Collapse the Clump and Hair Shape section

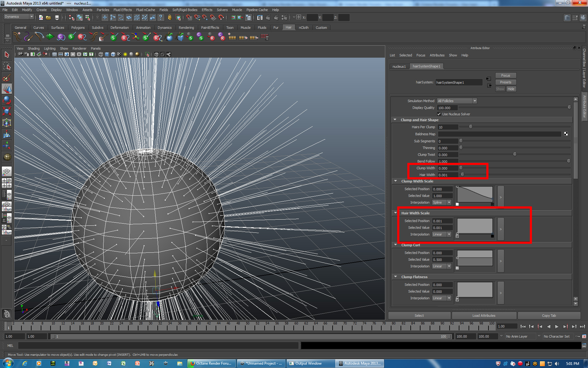coord(395,120)
